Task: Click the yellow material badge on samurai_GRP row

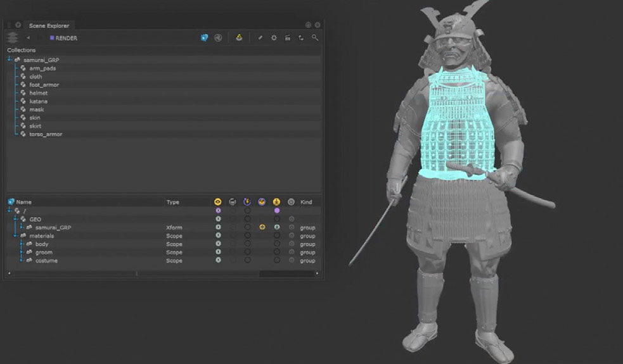Action: [x=262, y=227]
